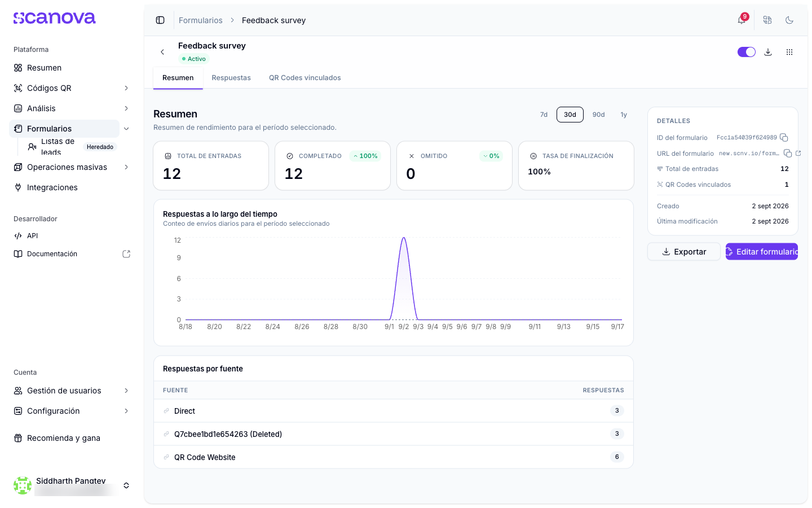The height and width of the screenshot is (508, 812).
Task: Click the Editar formulario button
Action: point(762,252)
